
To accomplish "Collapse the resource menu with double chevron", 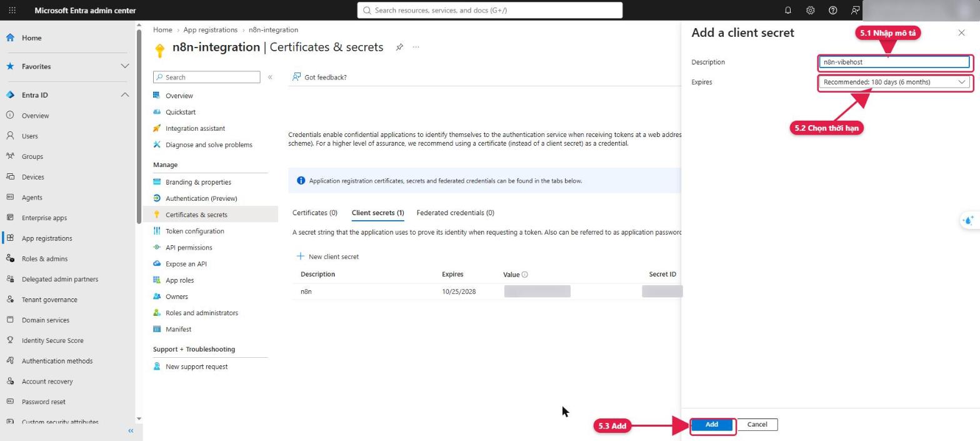I will (x=270, y=77).
